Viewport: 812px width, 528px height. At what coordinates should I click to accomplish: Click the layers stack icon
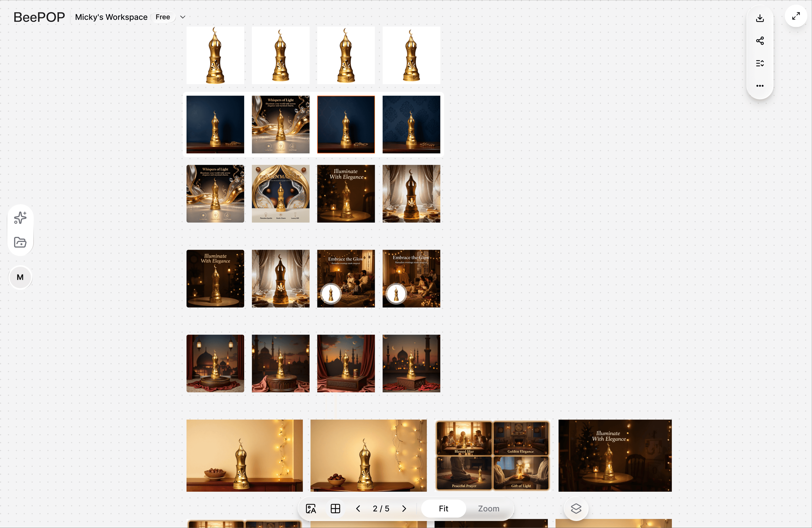click(576, 509)
